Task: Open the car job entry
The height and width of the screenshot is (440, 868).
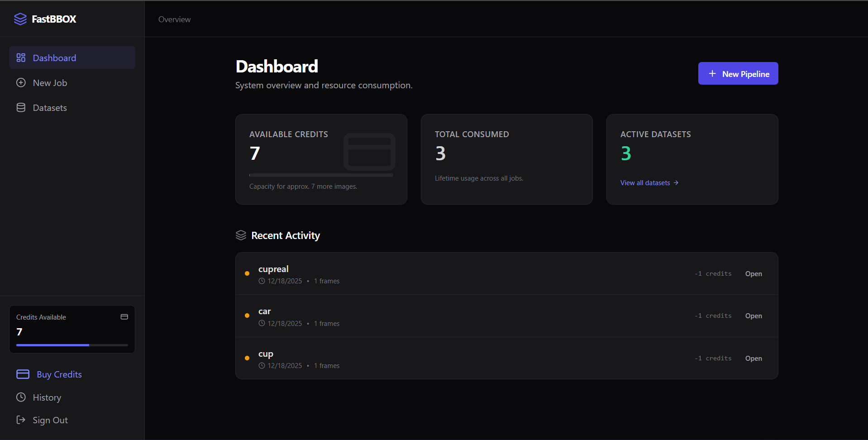Action: click(x=753, y=316)
